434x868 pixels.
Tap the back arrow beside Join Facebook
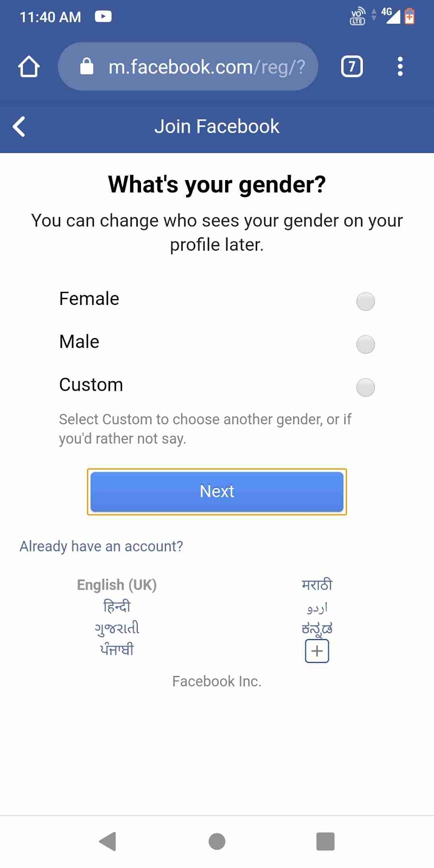(19, 126)
